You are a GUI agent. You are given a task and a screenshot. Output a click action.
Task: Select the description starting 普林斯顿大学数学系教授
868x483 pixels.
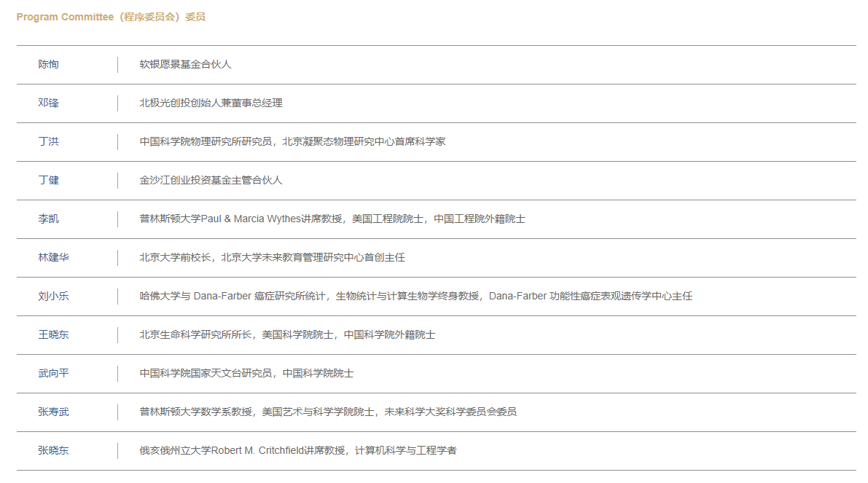pos(328,412)
